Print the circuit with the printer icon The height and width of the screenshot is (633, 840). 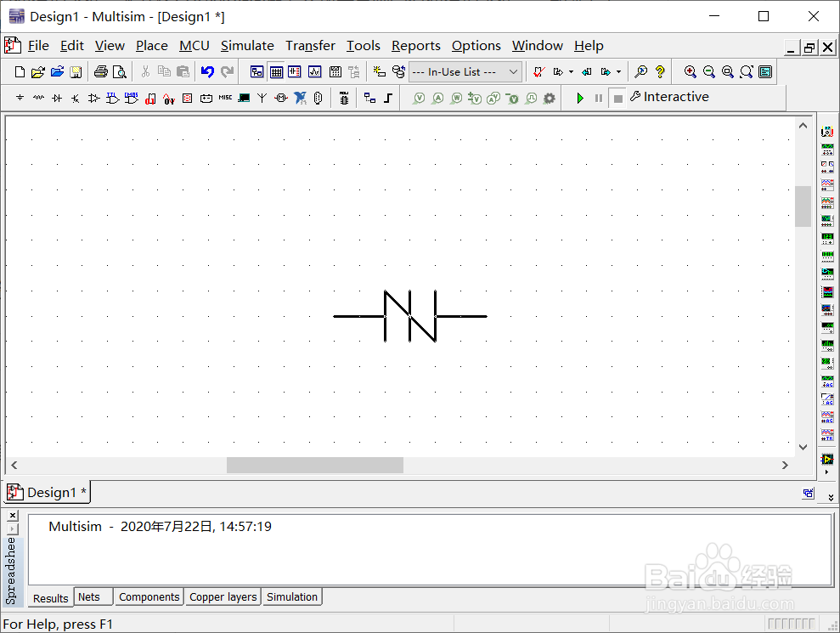point(101,72)
